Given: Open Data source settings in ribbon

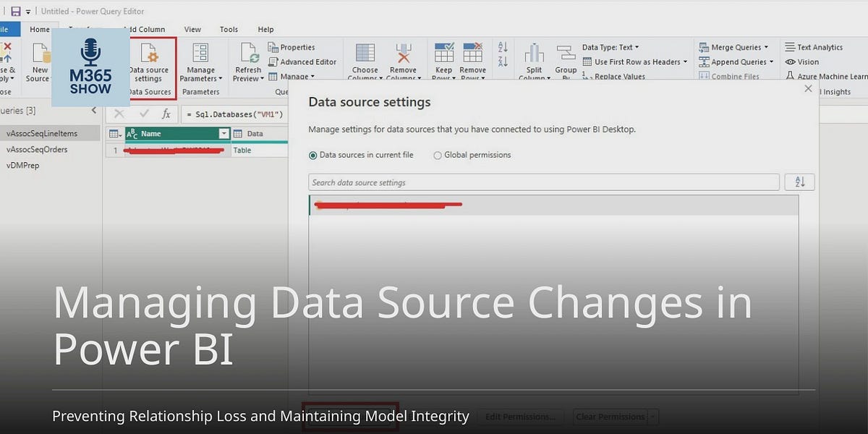Looking at the screenshot, I should 149,63.
